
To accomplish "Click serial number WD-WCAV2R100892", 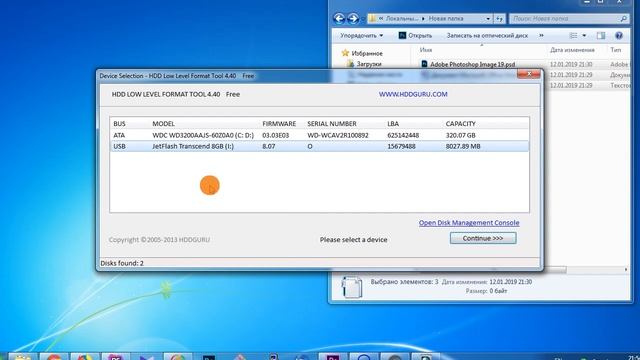I will point(338,135).
